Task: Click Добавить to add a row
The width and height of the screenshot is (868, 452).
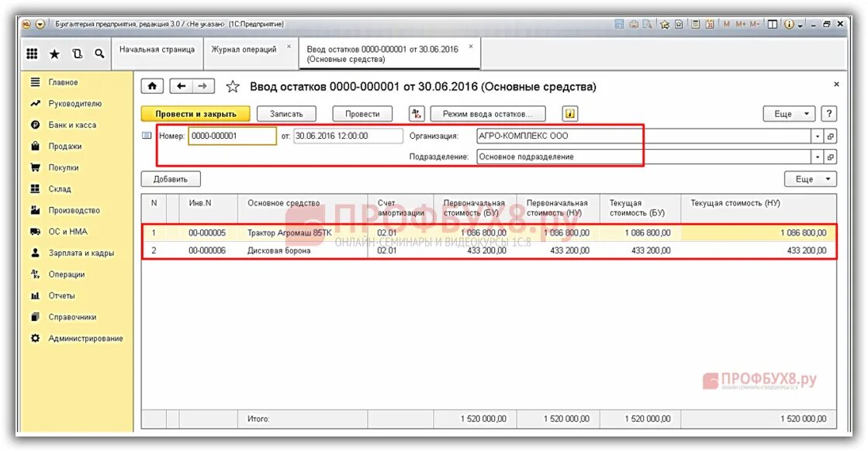Action: point(171,179)
